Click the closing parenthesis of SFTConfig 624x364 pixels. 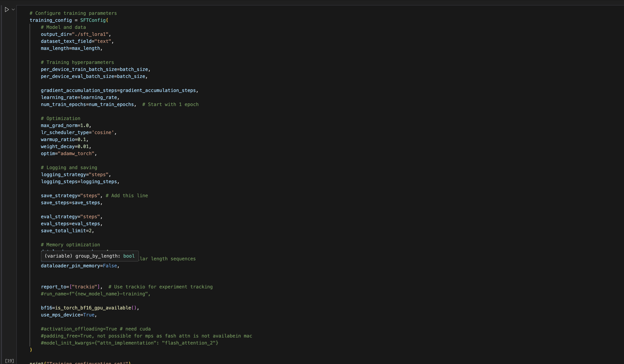click(31, 350)
